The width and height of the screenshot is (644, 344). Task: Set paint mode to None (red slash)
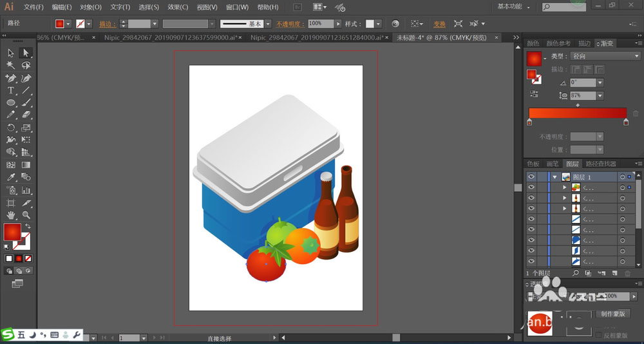point(28,258)
